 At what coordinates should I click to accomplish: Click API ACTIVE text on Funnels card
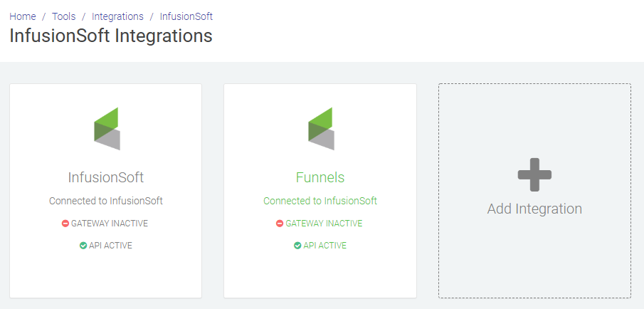[x=325, y=246]
